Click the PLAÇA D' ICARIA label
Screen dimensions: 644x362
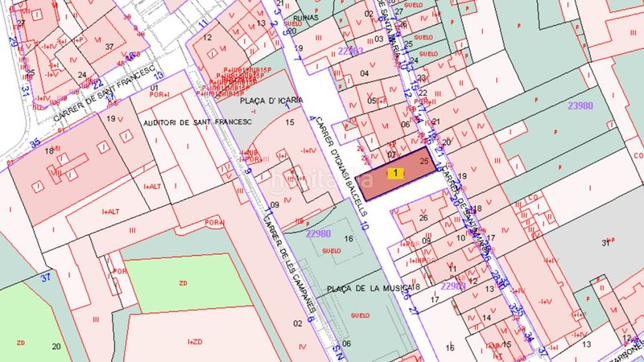tap(271, 101)
